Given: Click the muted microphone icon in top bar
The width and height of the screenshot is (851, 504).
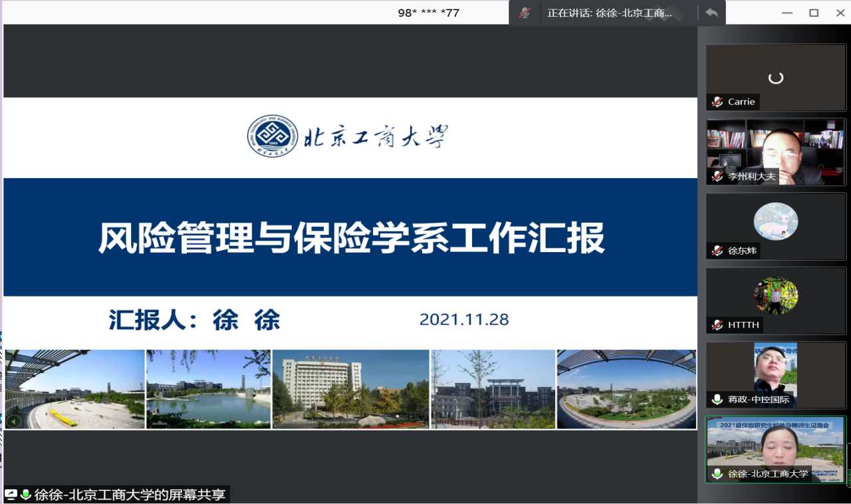Looking at the screenshot, I should tap(525, 13).
